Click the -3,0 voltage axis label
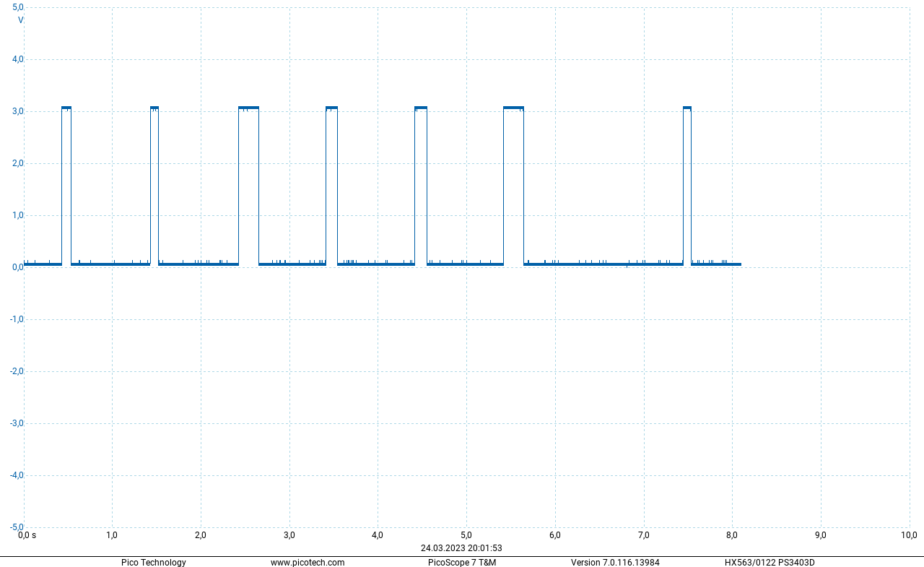 point(17,423)
